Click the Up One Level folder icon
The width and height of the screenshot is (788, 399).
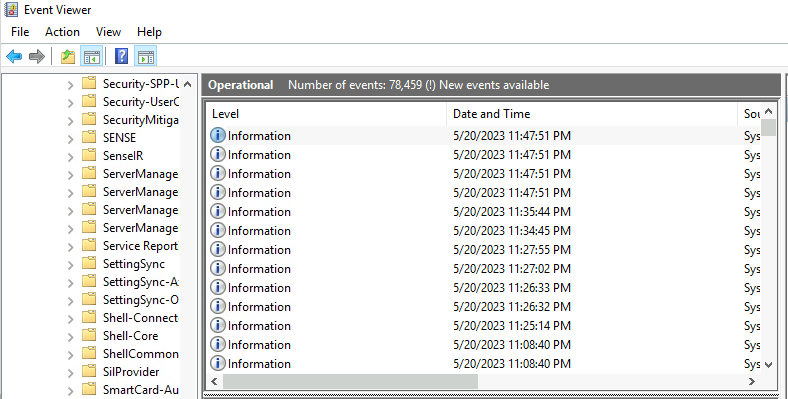(68, 56)
